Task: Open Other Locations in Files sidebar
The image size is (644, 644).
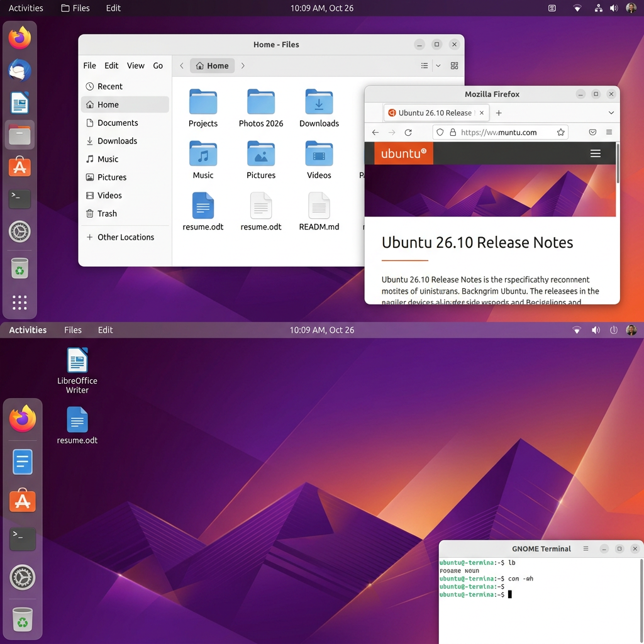Action: pyautogui.click(x=125, y=237)
